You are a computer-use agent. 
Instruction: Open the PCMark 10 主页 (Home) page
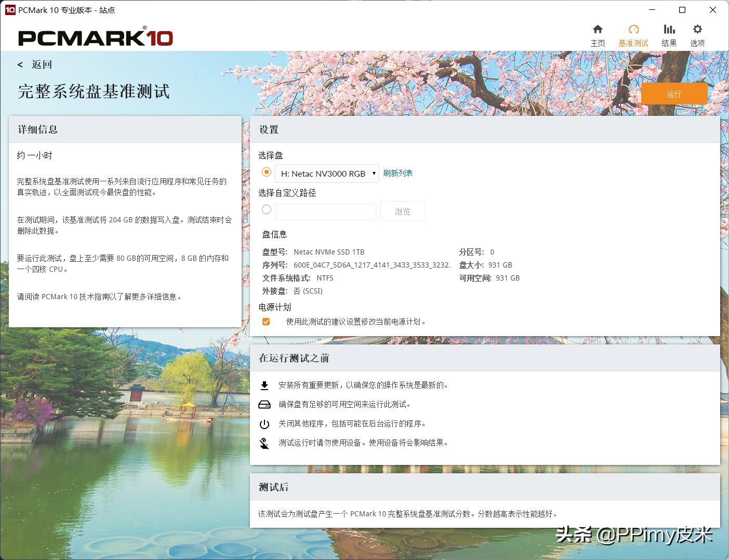[x=598, y=34]
